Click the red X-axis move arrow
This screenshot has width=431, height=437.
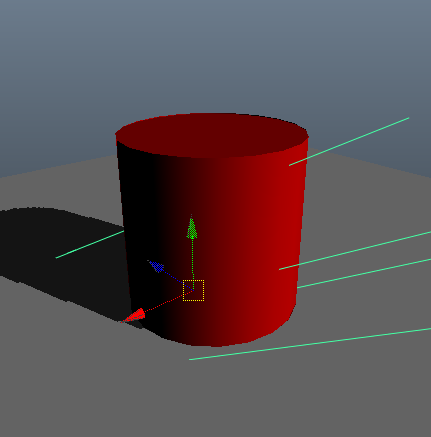point(134,315)
